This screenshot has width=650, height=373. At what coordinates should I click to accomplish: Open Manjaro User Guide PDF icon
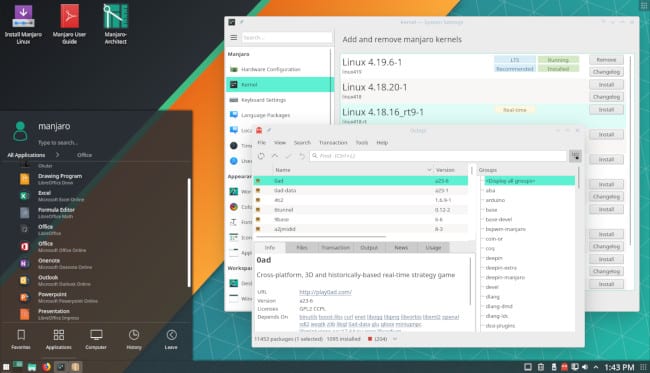69,24
